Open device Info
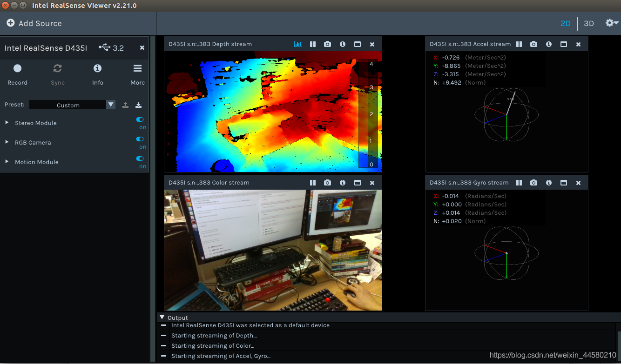 (x=97, y=74)
